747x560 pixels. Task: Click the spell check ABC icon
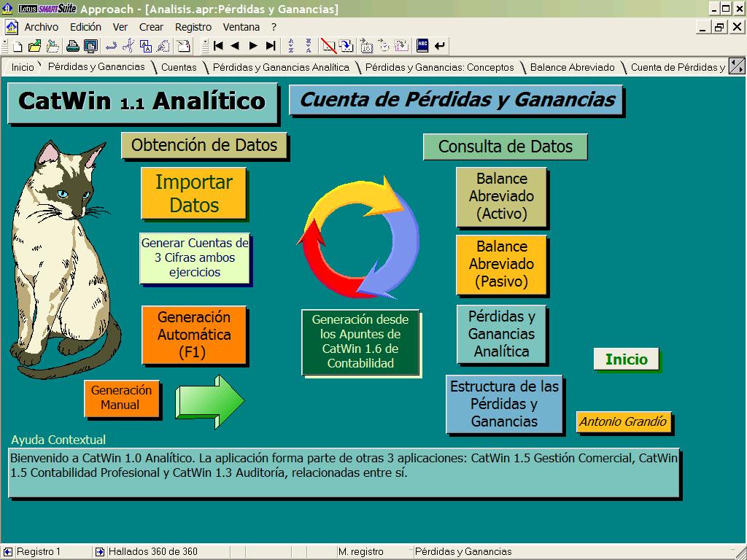(422, 46)
